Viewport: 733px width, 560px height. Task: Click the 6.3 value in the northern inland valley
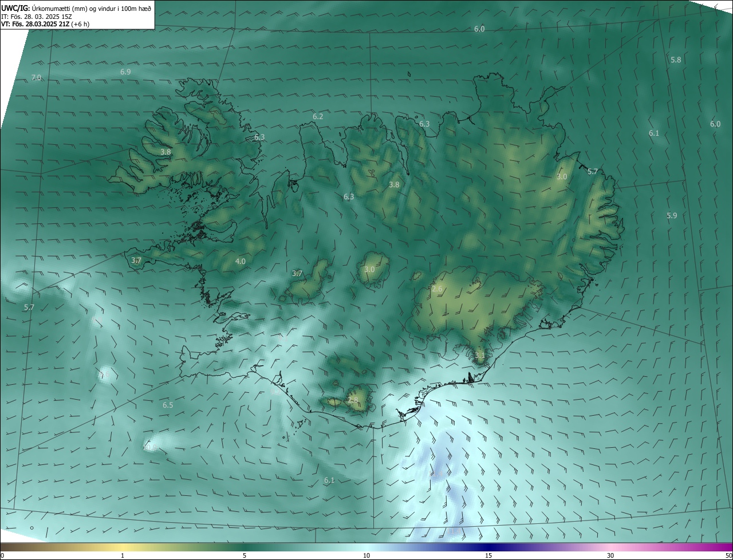(x=348, y=196)
